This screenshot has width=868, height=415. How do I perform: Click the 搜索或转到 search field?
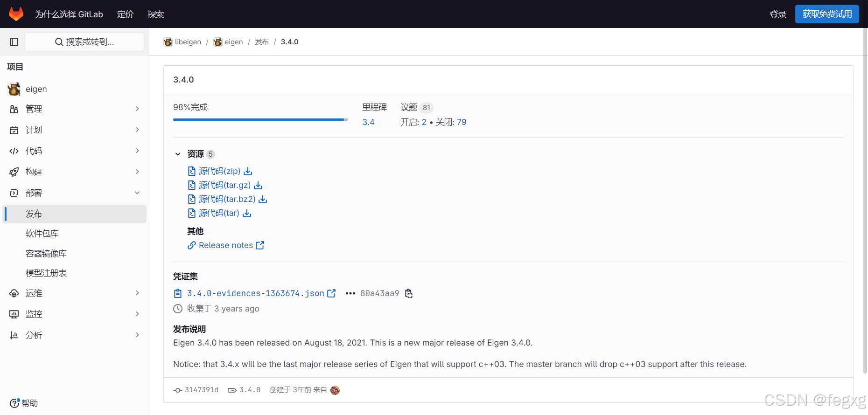(x=84, y=42)
